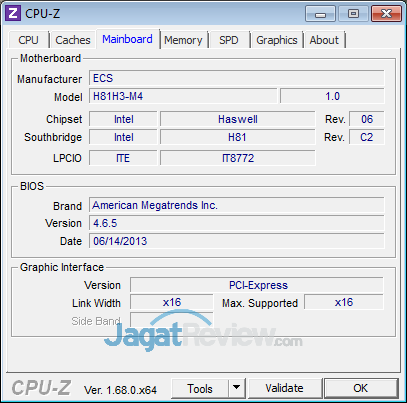This screenshot has width=407, height=403.
Task: Expand the Tools dropdown arrow
Action: pos(237,388)
